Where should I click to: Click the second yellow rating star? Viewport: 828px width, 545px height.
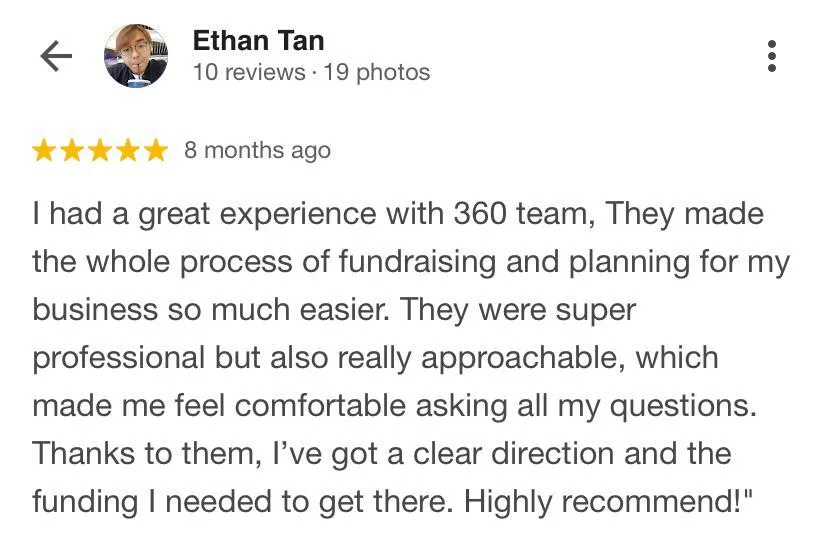[72, 151]
